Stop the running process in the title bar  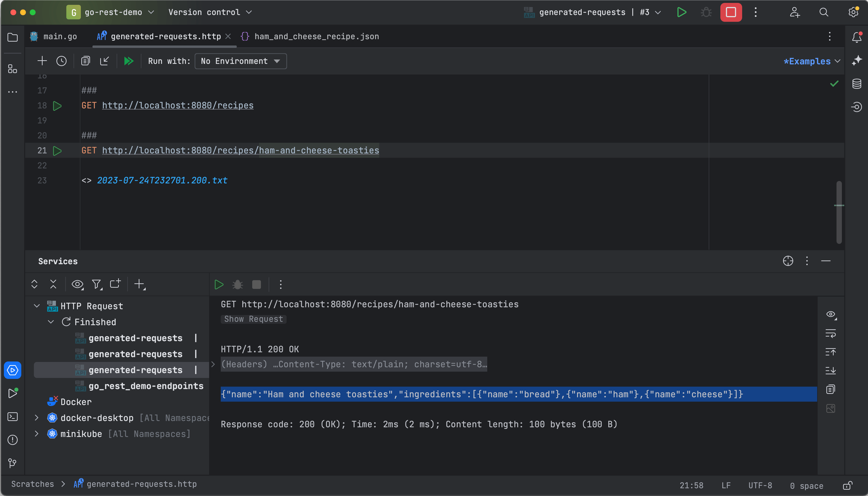(x=731, y=12)
